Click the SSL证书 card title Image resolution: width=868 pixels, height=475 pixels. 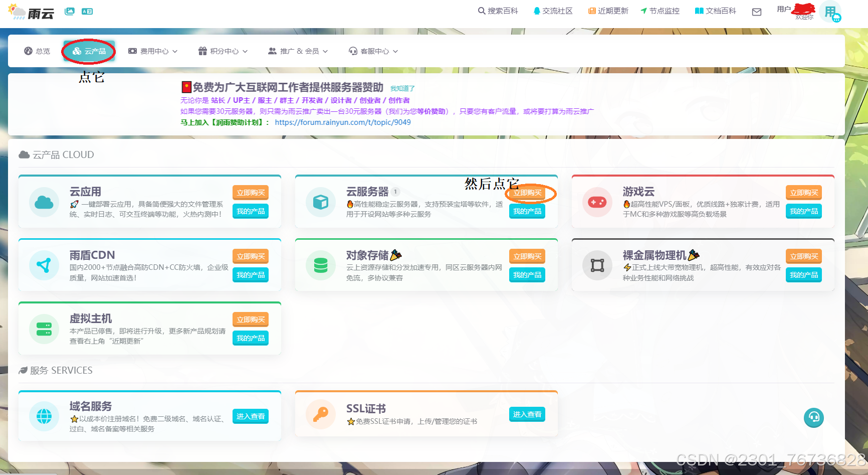click(x=366, y=408)
